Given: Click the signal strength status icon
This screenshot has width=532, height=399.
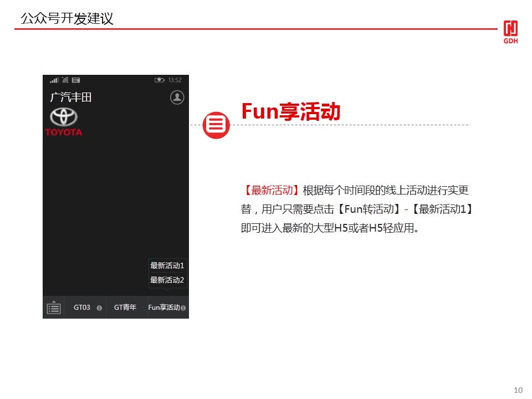Looking at the screenshot, I should tap(54, 80).
